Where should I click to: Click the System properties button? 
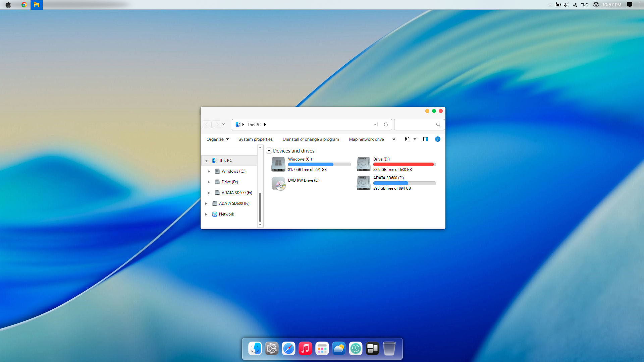tap(255, 139)
